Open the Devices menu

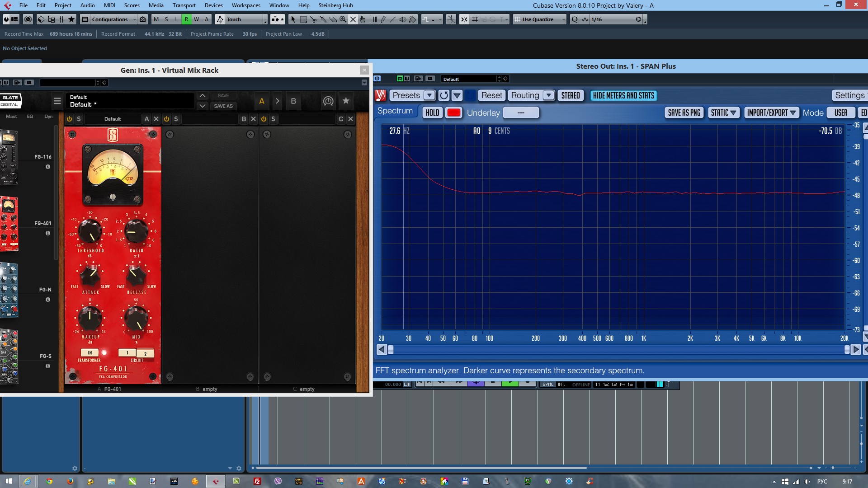coord(214,5)
